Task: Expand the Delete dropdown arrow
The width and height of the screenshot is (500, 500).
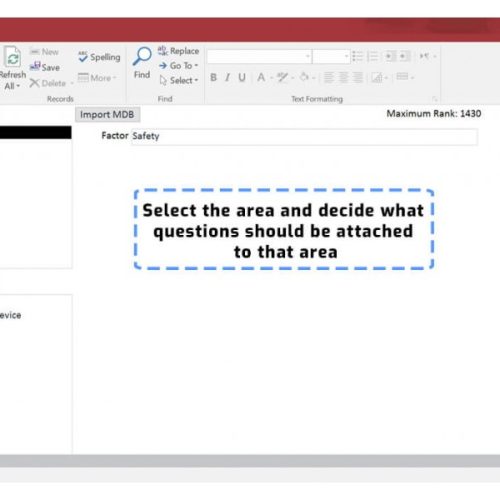Action: point(72,83)
